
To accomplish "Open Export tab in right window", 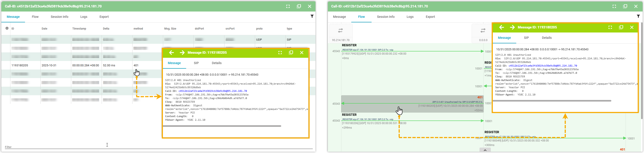I will pyautogui.click(x=430, y=17).
